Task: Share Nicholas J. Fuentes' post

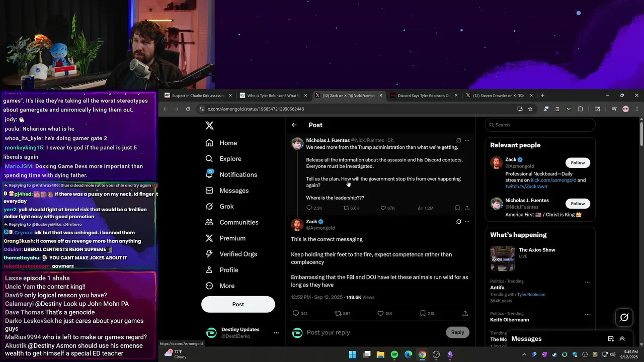Action: (467, 208)
